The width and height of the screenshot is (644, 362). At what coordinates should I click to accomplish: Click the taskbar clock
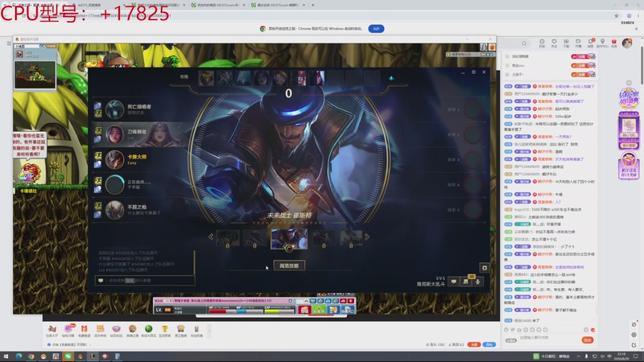coord(621,356)
